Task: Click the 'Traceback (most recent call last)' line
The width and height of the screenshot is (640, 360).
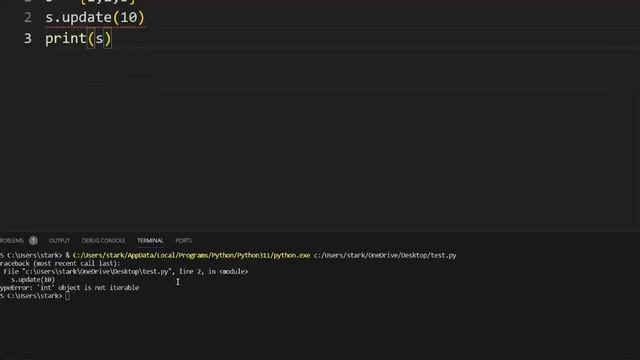Action: click(x=60, y=264)
